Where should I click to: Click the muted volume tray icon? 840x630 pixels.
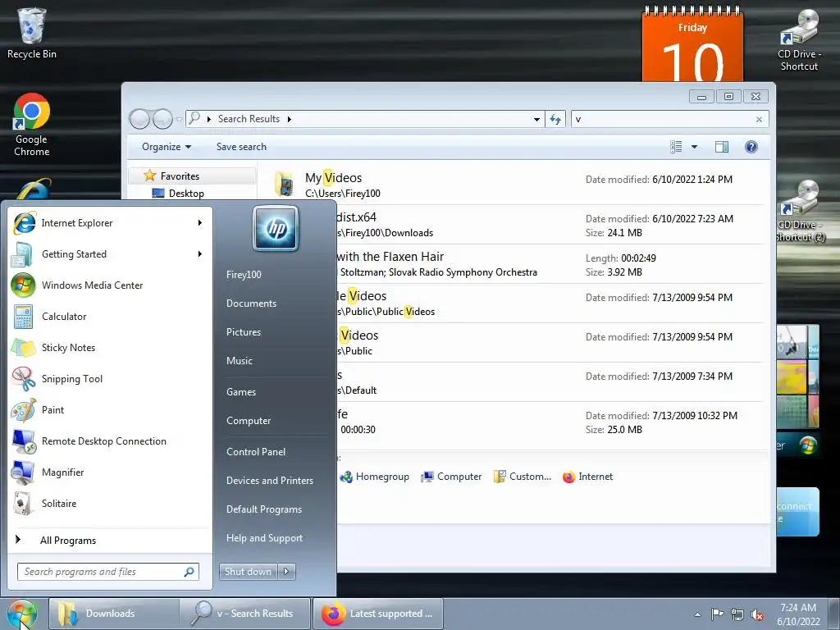click(x=757, y=614)
